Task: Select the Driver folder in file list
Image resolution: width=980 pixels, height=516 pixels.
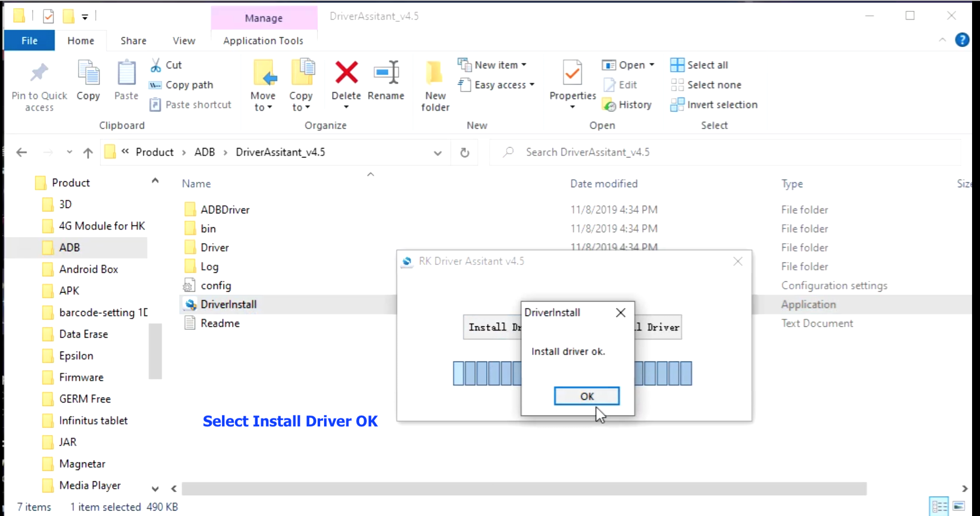Action: point(215,248)
